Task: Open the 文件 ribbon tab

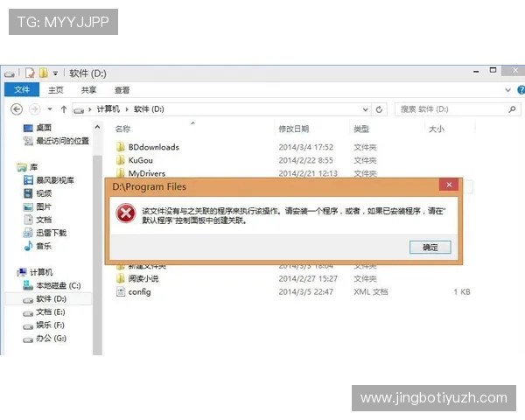Action: (x=22, y=90)
